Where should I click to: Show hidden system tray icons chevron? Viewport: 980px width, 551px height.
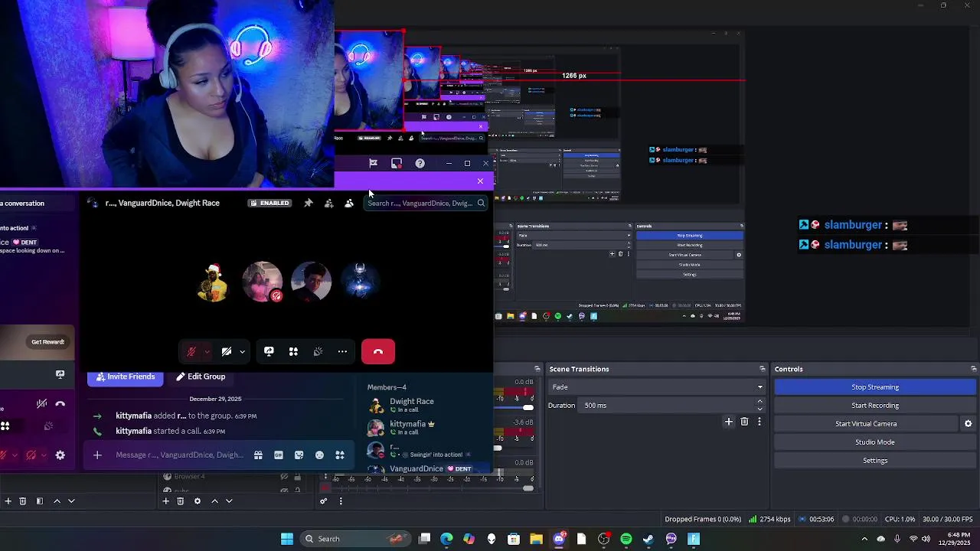[x=864, y=539]
